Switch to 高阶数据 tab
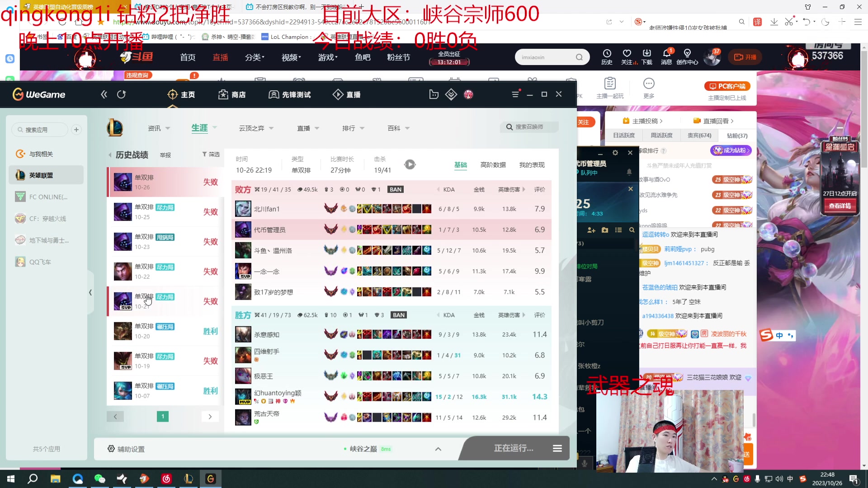868x488 pixels. [x=493, y=165]
